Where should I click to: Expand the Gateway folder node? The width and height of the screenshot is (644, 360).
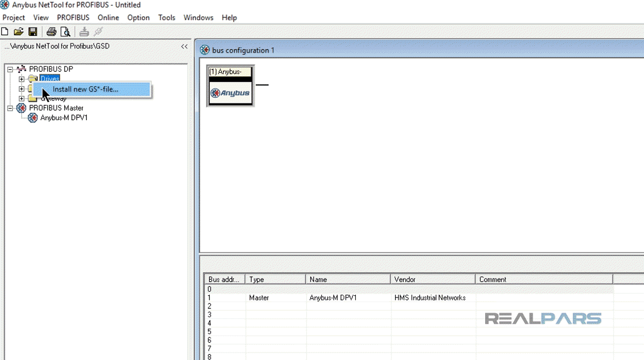click(x=21, y=99)
